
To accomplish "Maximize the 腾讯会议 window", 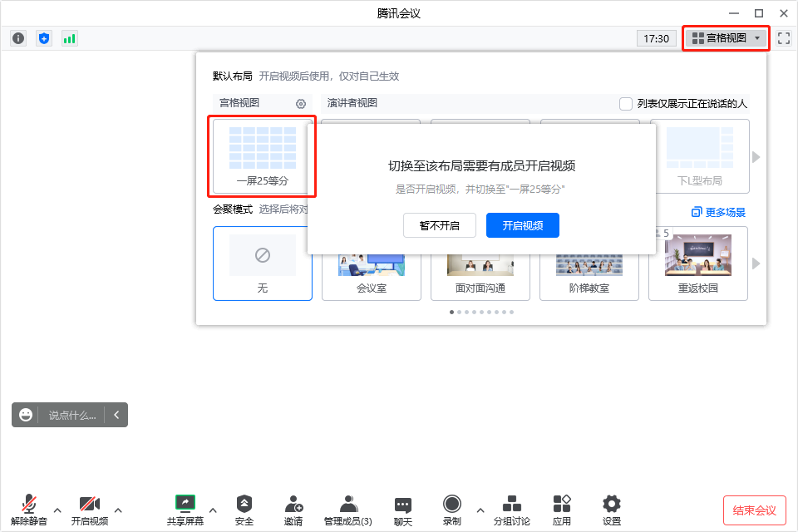I will click(x=759, y=13).
